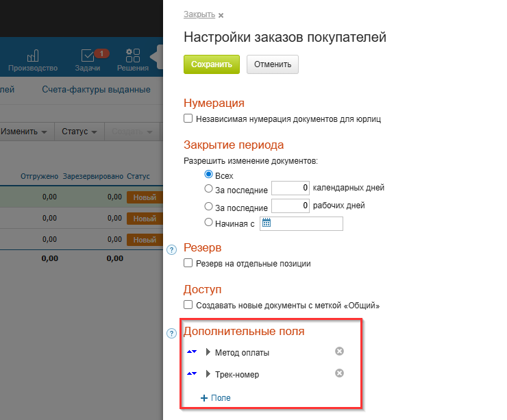Click the calendar days number input
The width and height of the screenshot is (507, 420).
coord(290,188)
